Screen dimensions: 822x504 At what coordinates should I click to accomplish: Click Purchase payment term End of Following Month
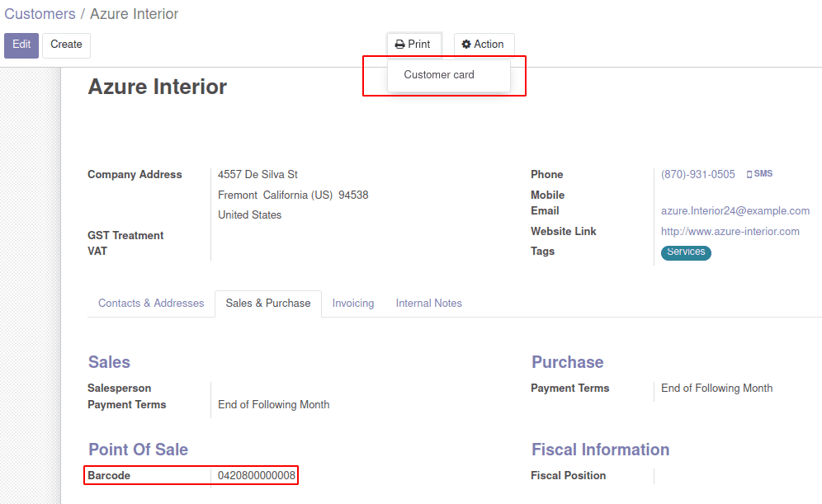(716, 389)
